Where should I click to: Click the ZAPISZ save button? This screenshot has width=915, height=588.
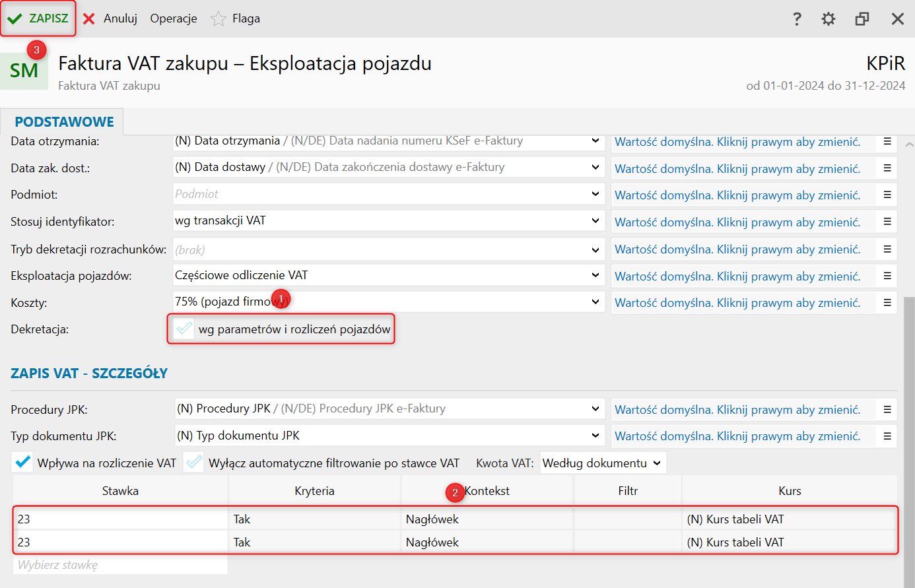click(38, 18)
